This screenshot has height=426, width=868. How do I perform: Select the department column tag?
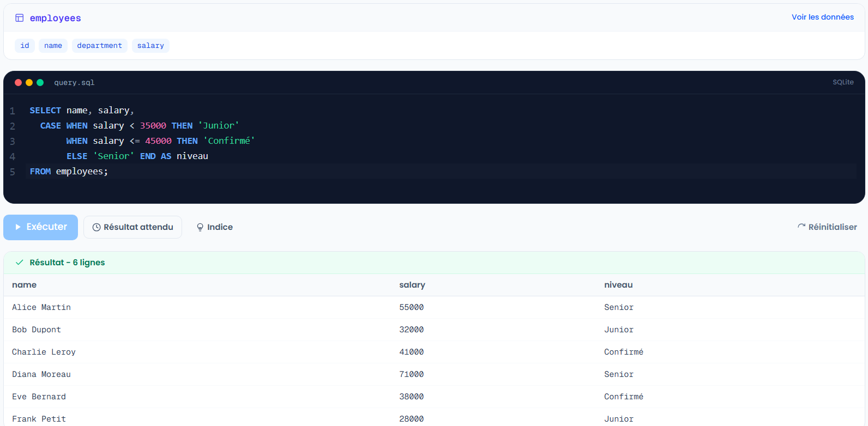(100, 46)
